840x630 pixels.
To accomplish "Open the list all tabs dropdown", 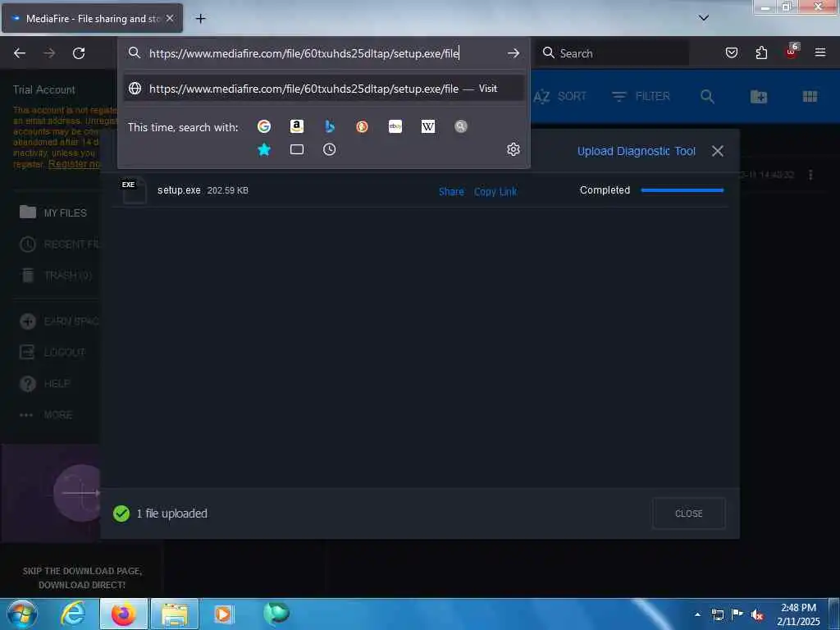I will (704, 18).
